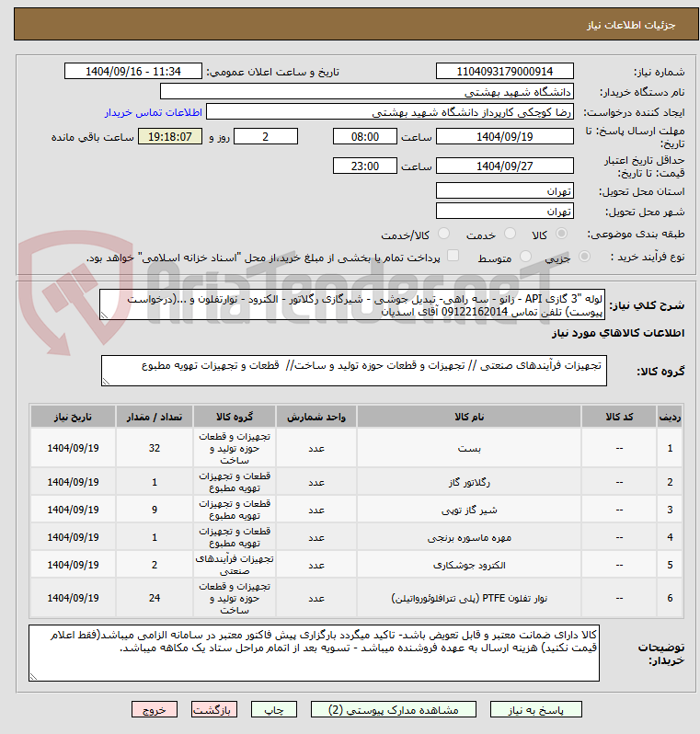Click the گروه کالا table column header
The height and width of the screenshot is (734, 700).
click(235, 417)
